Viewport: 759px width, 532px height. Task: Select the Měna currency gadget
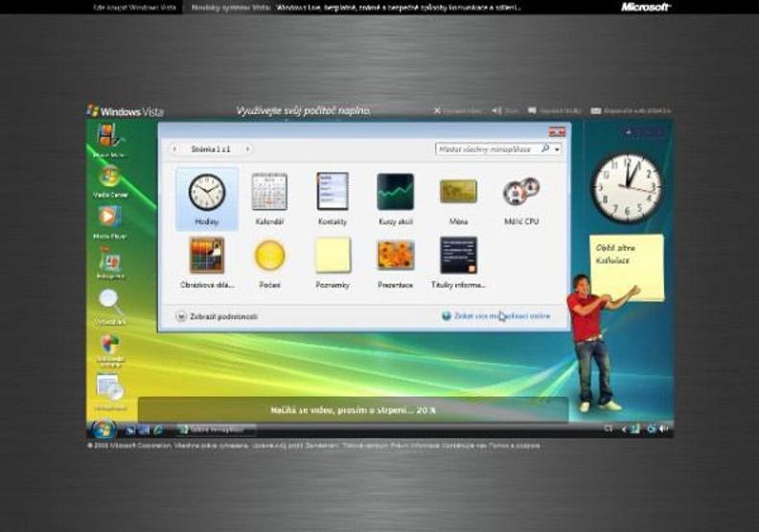tap(458, 199)
